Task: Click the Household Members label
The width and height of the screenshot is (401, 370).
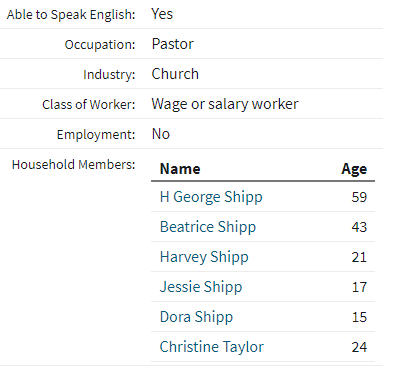Action: [x=73, y=165]
